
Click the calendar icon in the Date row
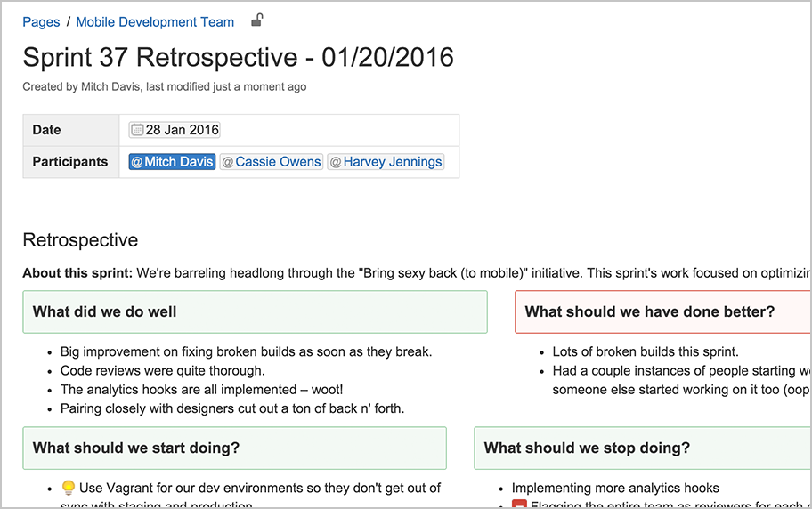137,130
